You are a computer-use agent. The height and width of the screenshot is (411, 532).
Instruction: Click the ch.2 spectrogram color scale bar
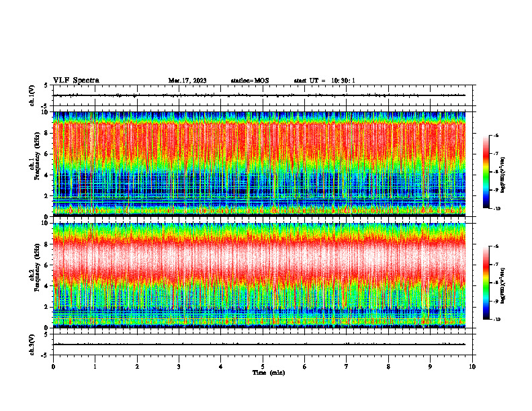pos(486,283)
